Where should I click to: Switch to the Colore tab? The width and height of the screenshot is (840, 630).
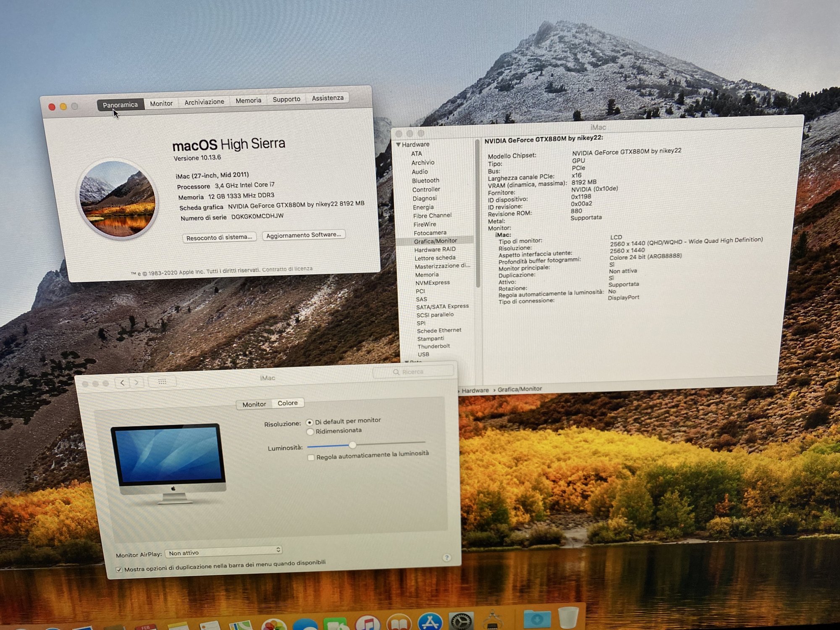coord(288,403)
